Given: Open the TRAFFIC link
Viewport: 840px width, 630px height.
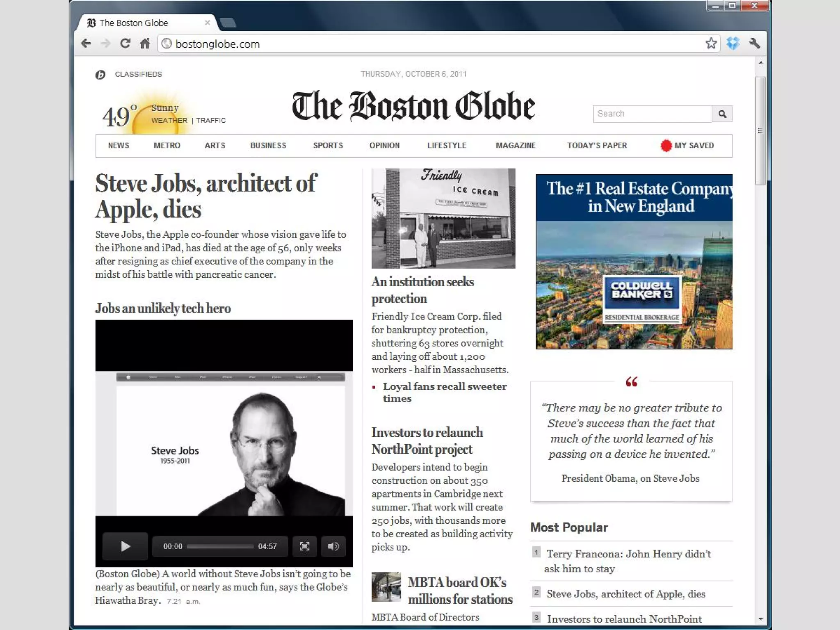Looking at the screenshot, I should pos(211,121).
